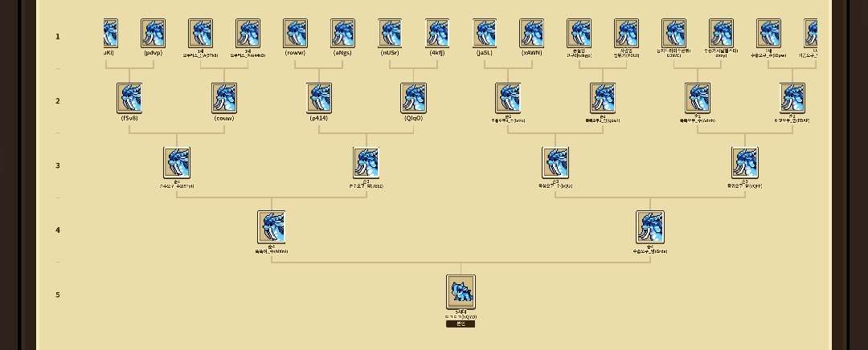Open the rightmost dragon portrait in generation 3

click(x=744, y=163)
